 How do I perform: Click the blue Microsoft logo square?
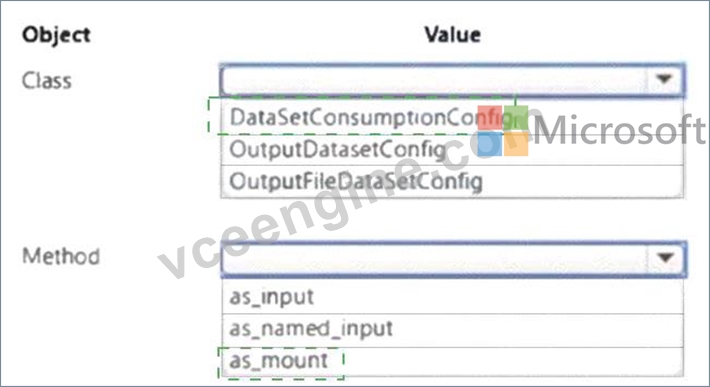click(489, 144)
